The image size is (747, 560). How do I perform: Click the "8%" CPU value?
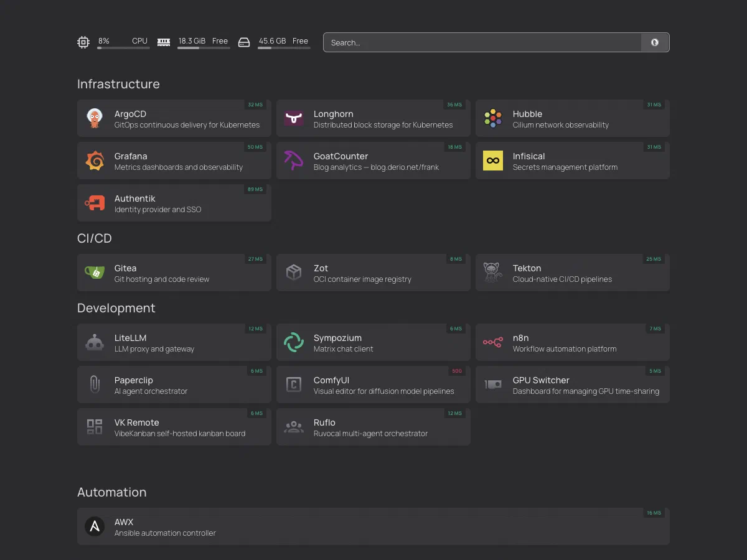click(103, 41)
